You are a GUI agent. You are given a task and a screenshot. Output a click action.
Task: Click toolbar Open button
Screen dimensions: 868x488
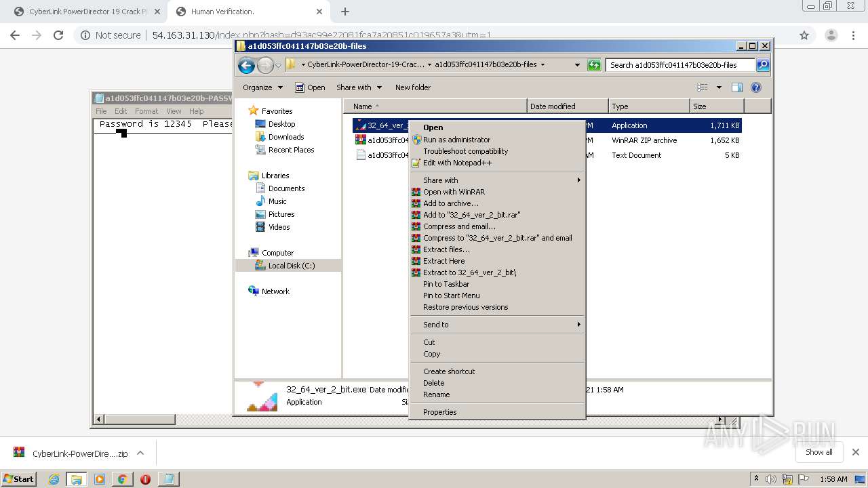coord(311,87)
